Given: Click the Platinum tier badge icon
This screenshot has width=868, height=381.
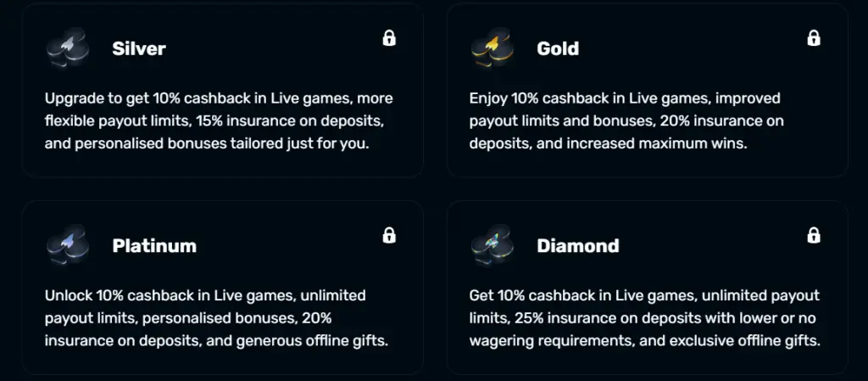Looking at the screenshot, I should 67,245.
